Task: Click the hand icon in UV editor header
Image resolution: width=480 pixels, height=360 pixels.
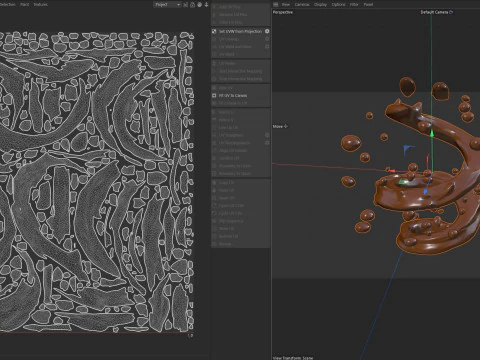Action: click(x=200, y=5)
